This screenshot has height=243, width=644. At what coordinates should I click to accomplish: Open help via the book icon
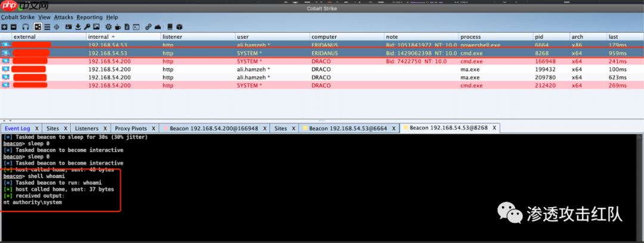click(x=170, y=27)
